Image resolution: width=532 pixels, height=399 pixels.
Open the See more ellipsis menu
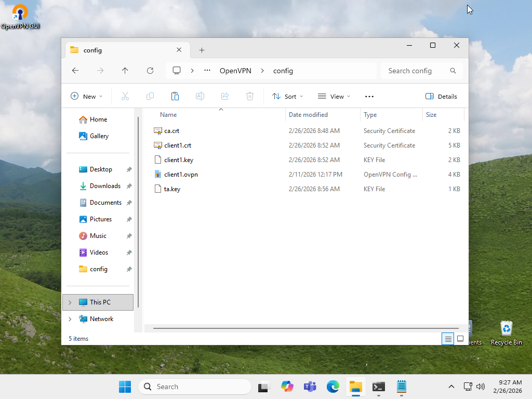coord(369,96)
